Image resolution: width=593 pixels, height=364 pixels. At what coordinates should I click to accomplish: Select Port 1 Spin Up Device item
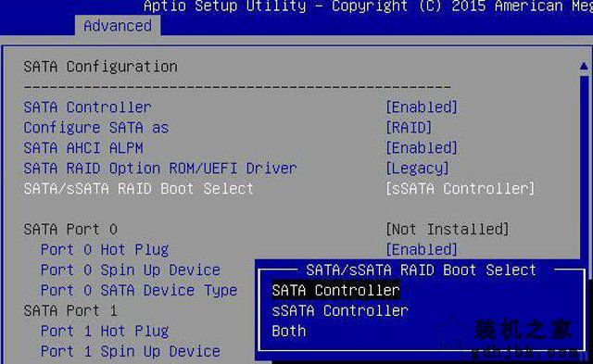click(131, 352)
